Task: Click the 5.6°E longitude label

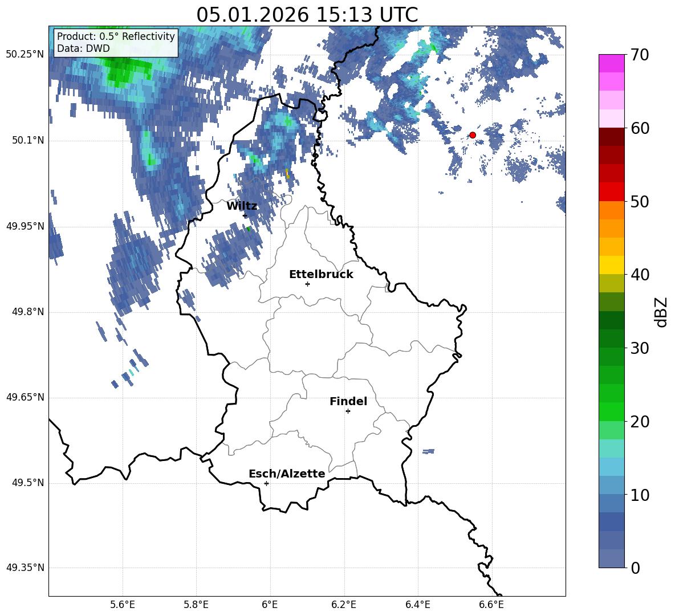Action: pos(123,605)
